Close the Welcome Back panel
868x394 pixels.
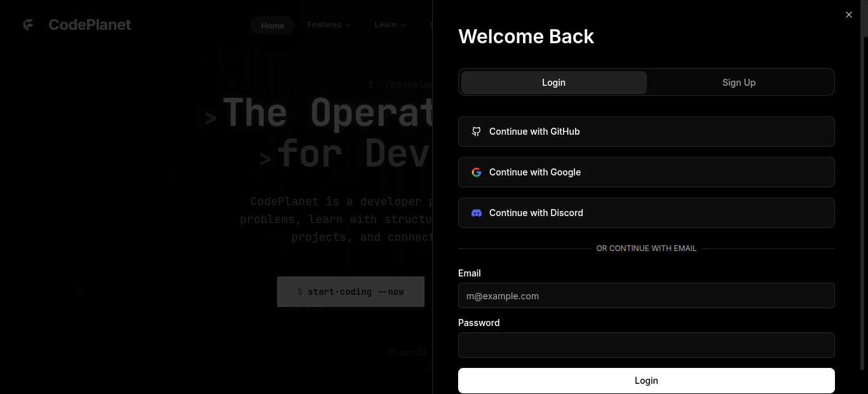[x=849, y=15]
